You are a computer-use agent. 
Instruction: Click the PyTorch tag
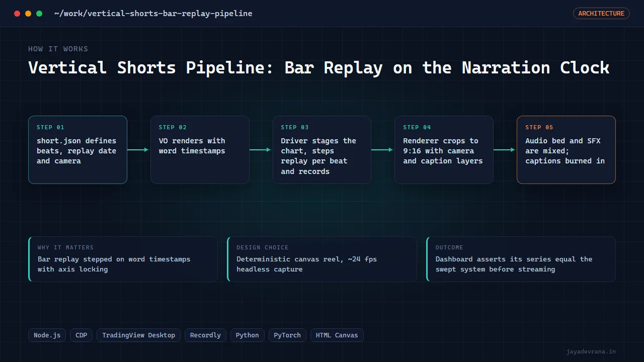(287, 335)
